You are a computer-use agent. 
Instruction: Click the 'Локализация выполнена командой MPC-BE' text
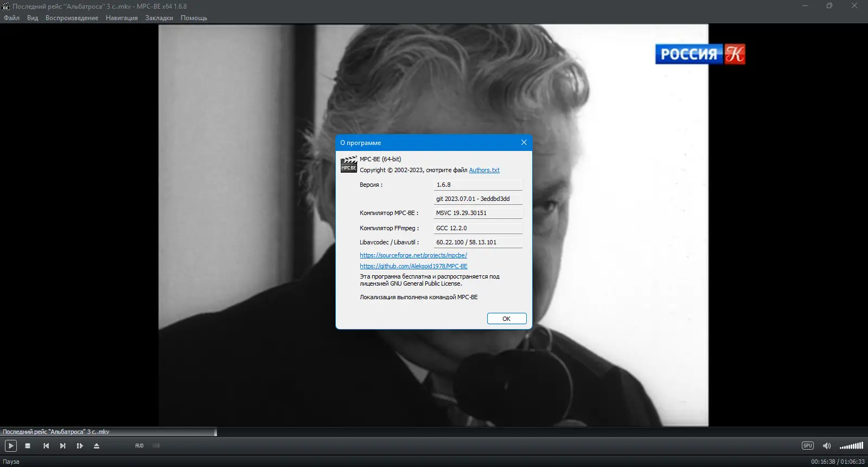tap(419, 297)
